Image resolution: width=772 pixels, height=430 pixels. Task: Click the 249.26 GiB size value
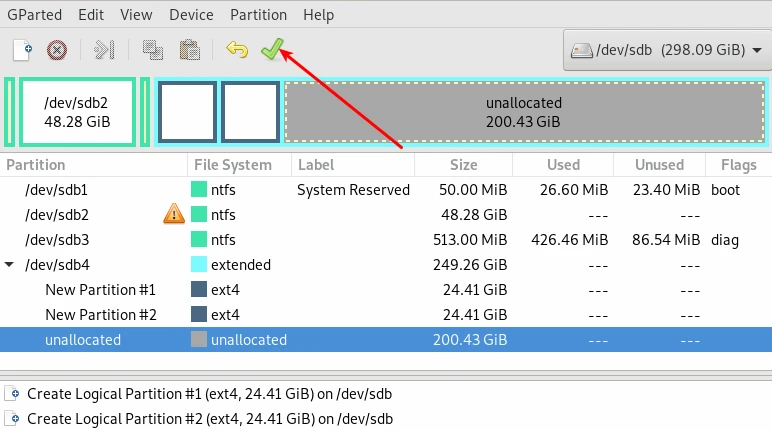(470, 265)
